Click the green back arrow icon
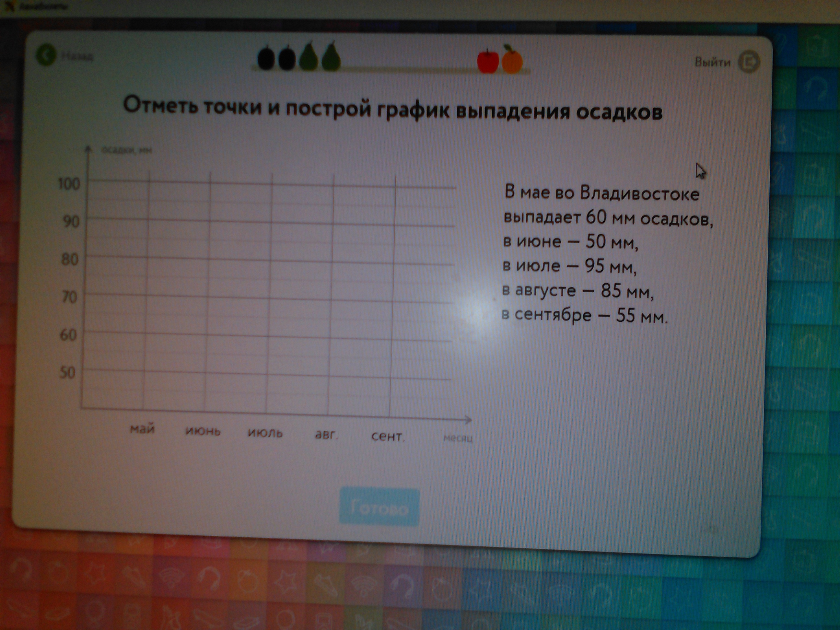Viewport: 840px width, 630px height. 46,55
